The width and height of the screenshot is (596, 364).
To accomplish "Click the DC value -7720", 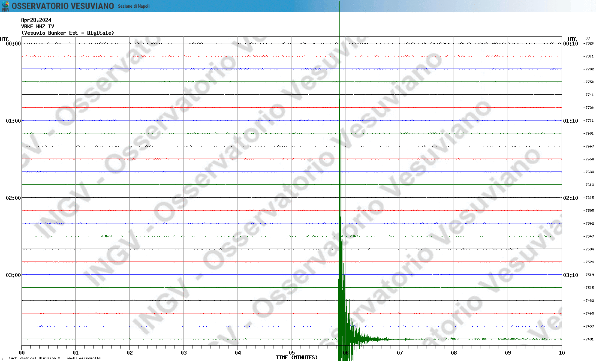I will (x=589, y=108).
